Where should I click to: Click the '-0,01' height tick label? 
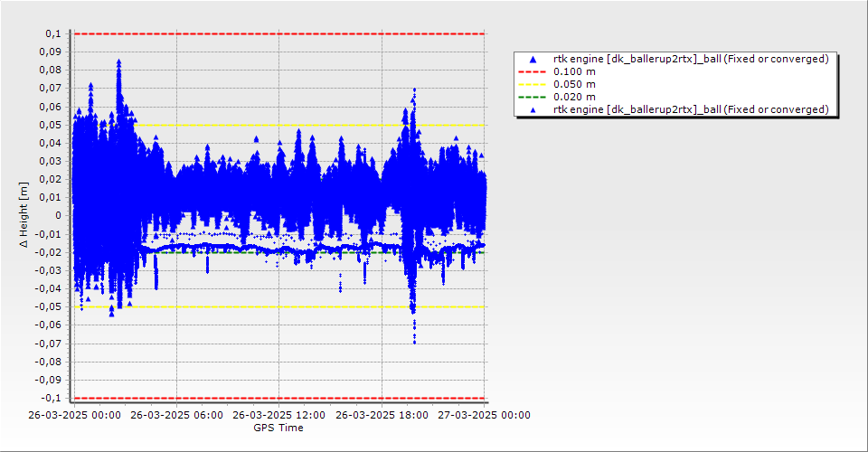[x=49, y=234]
